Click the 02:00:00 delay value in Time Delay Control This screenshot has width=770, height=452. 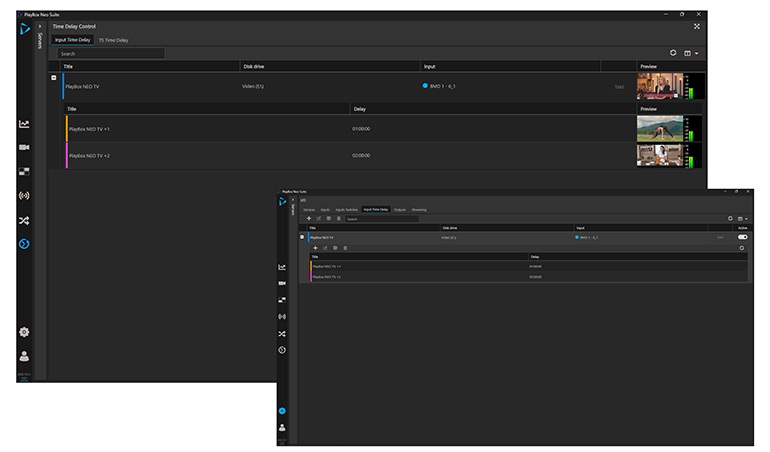pos(361,155)
